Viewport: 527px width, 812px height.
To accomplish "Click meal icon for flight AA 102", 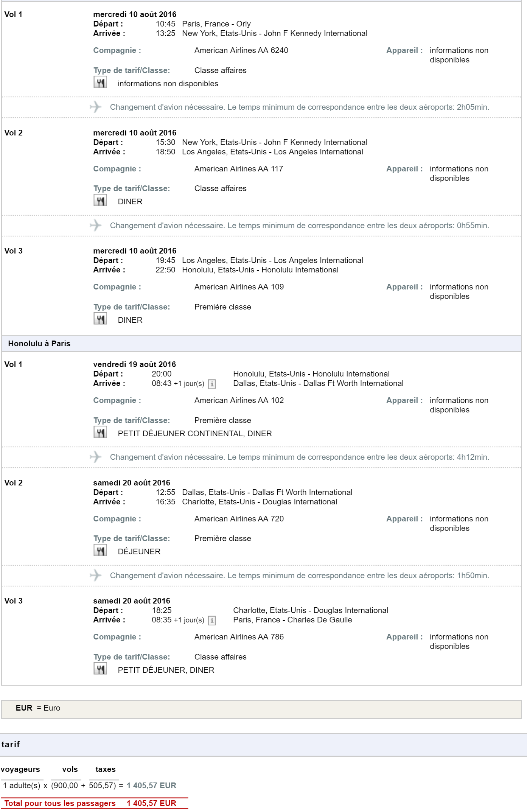I will (x=100, y=432).
